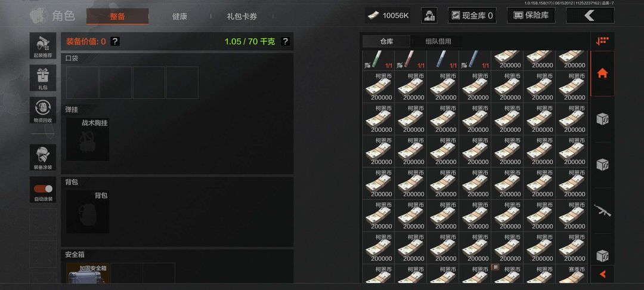Image resolution: width=644 pixels, height=290 pixels.
Task: Open the 现金库 cash vault button
Action: click(x=472, y=16)
